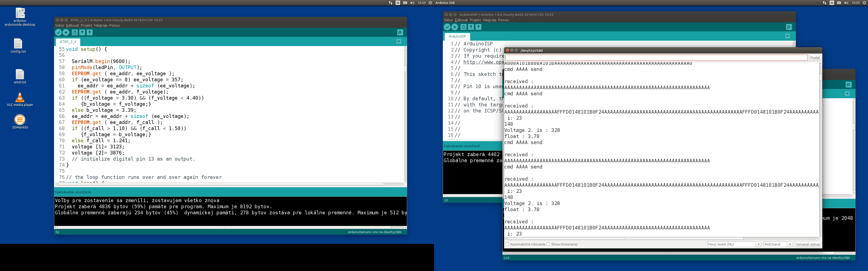Click the Vymazať výstup button
868x271 pixels.
[x=808, y=244]
